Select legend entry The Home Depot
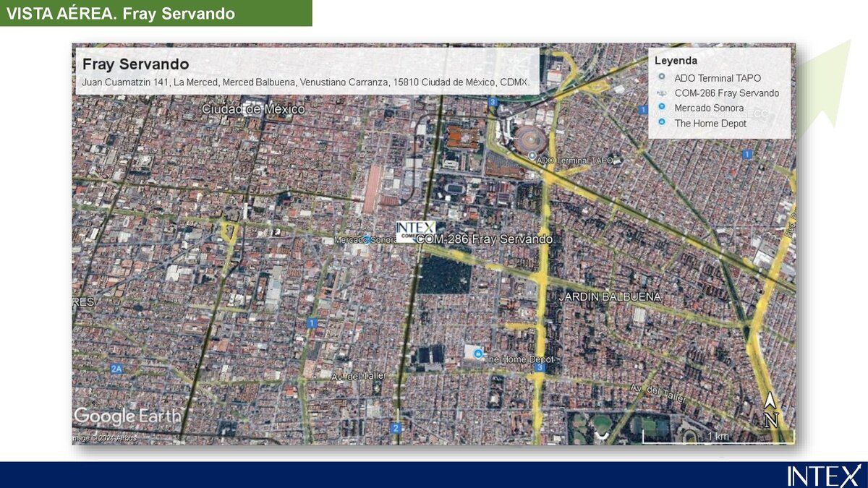Screen dimensions: 868x488 pyautogui.click(x=710, y=124)
